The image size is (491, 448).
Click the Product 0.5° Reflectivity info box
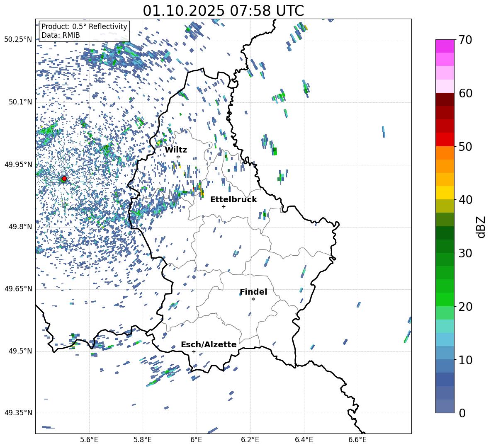84,31
